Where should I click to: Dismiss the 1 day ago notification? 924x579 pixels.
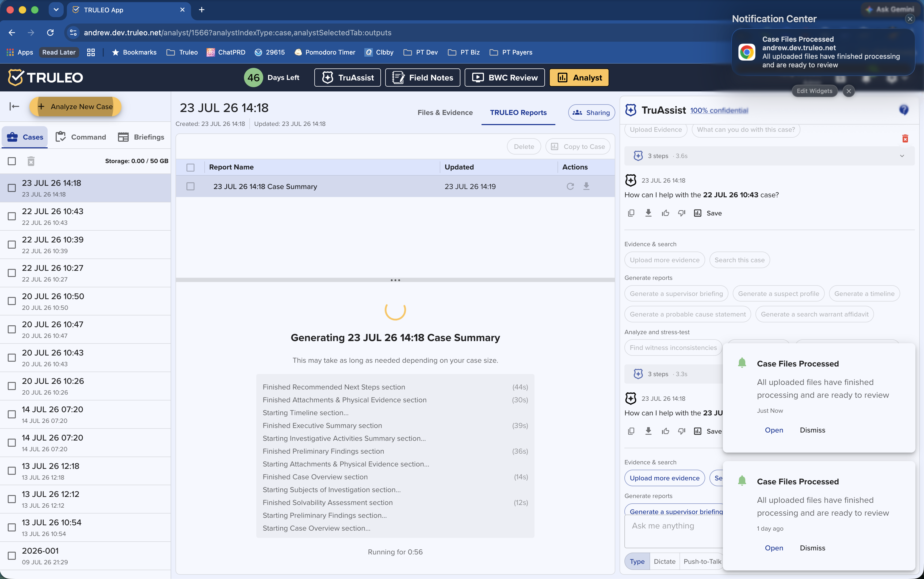[812, 548]
